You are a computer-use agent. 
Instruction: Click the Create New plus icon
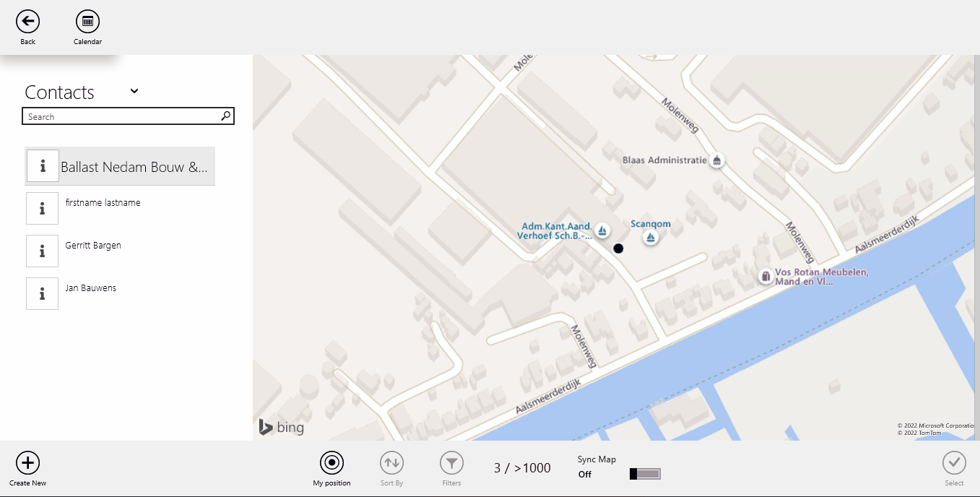[27, 463]
